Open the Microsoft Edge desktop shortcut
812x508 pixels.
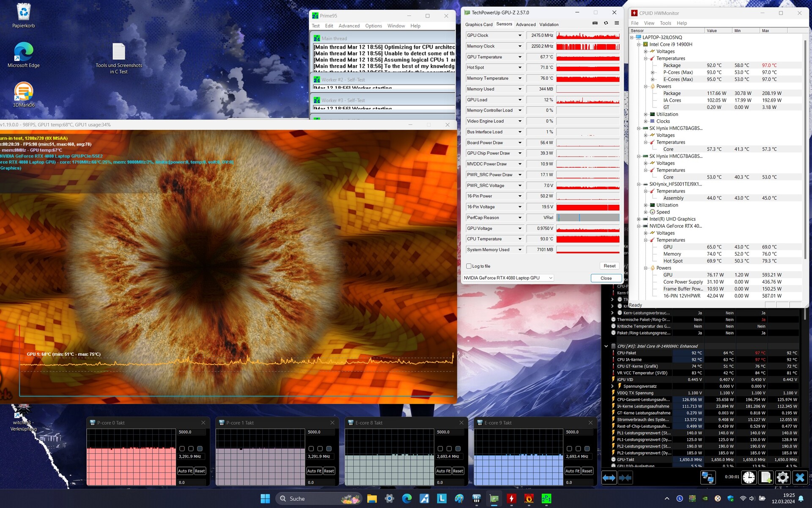point(24,55)
